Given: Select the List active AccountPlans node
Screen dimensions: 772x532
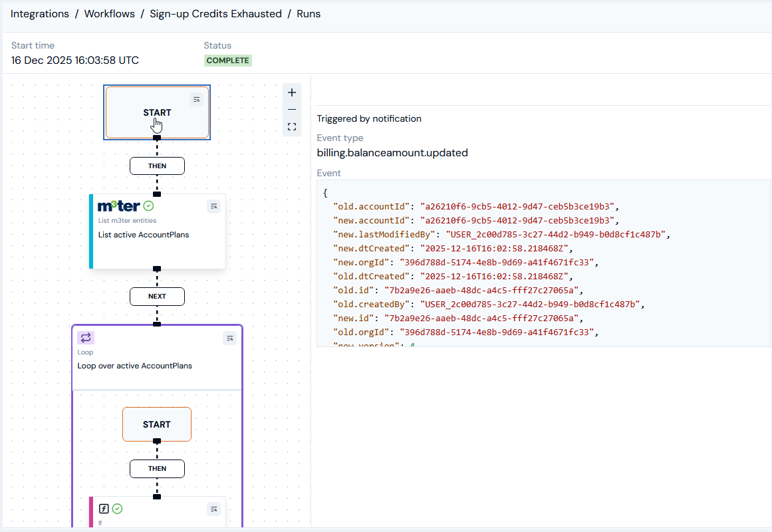Looking at the screenshot, I should [157, 231].
